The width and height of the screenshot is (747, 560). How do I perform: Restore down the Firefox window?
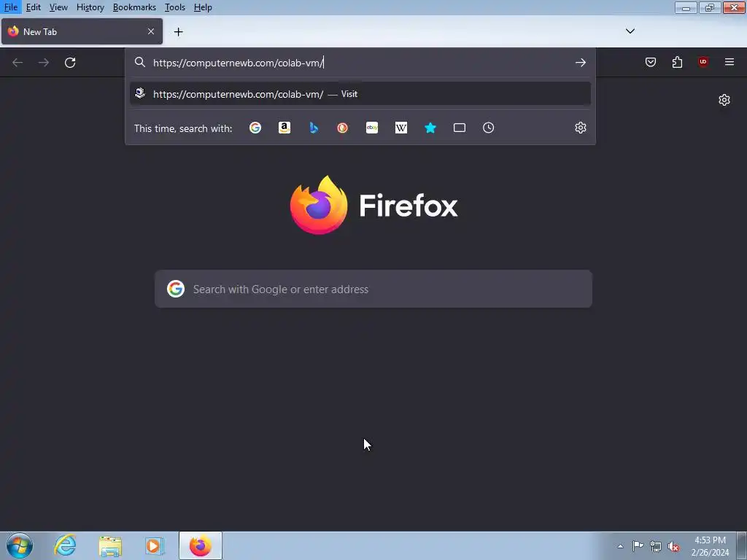(710, 7)
